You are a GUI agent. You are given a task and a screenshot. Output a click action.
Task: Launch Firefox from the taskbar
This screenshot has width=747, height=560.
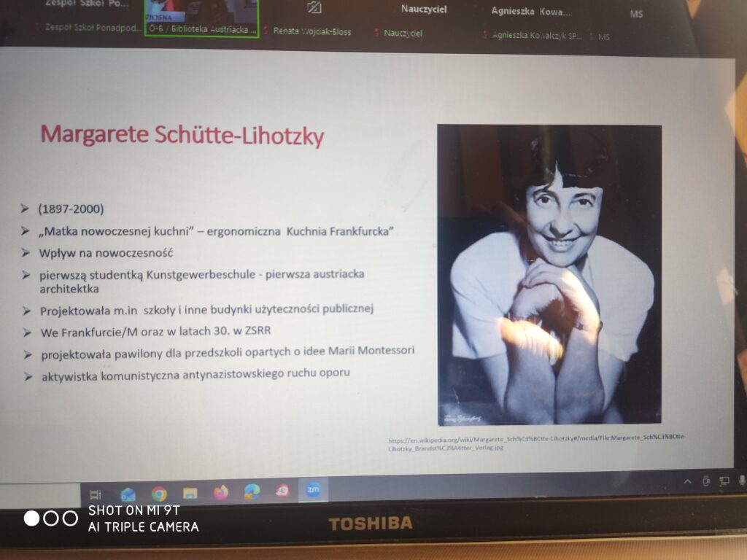pyautogui.click(x=220, y=493)
